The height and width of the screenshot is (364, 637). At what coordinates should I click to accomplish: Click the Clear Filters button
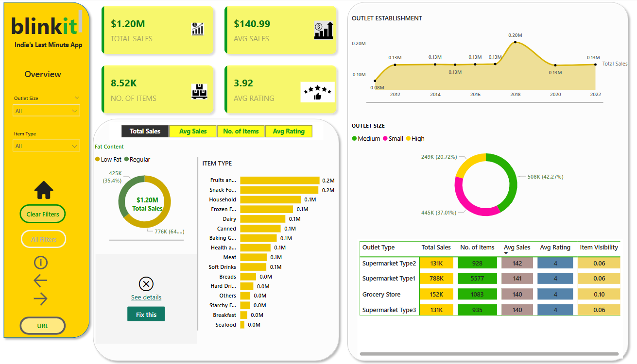click(x=43, y=214)
